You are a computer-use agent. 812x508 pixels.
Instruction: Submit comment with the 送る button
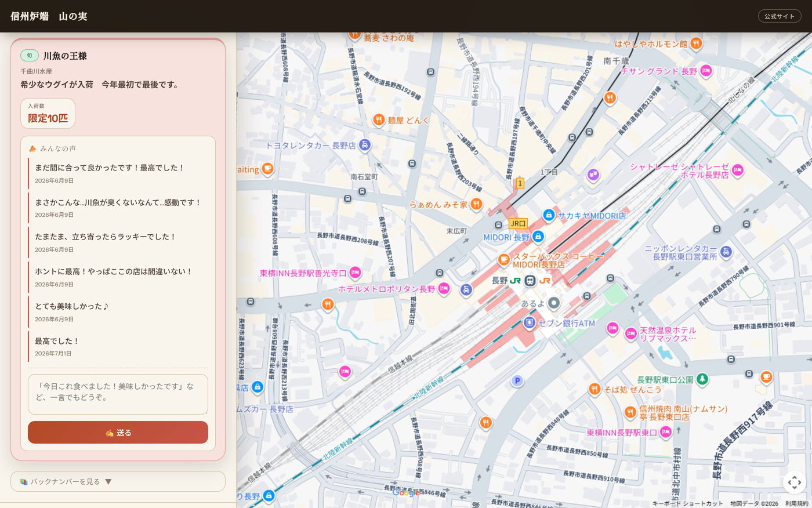118,433
